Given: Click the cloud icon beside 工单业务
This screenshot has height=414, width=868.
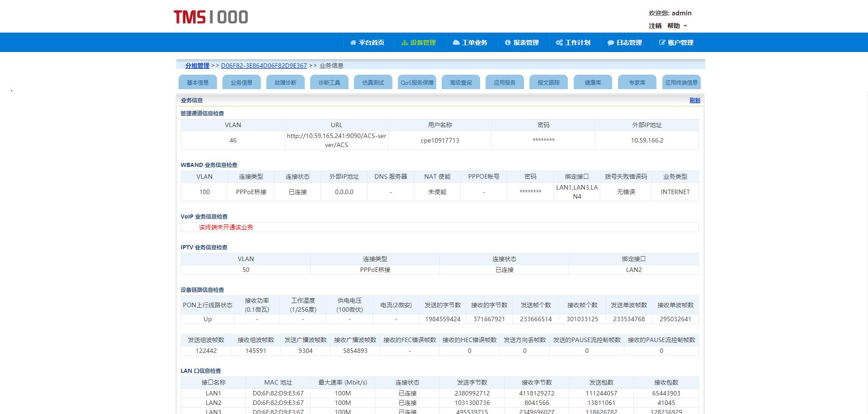Looking at the screenshot, I should tap(456, 43).
